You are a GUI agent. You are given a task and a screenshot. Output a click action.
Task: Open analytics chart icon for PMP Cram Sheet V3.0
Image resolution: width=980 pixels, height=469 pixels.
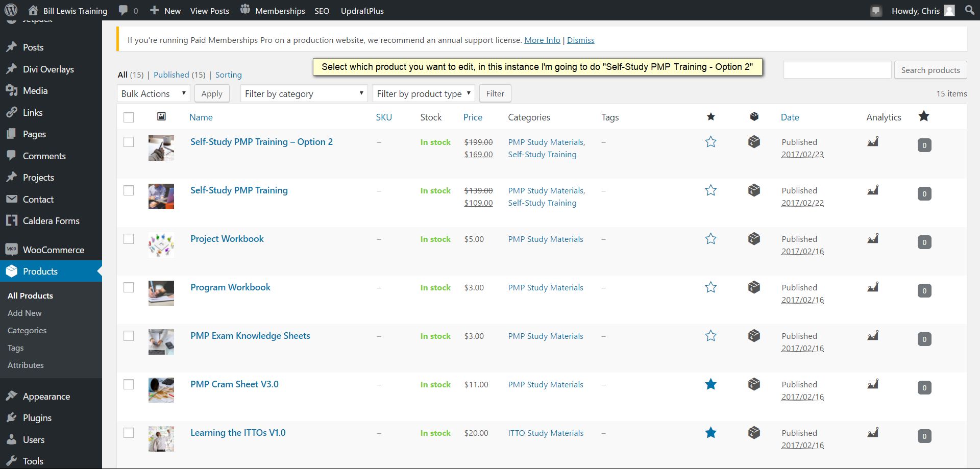pyautogui.click(x=873, y=384)
